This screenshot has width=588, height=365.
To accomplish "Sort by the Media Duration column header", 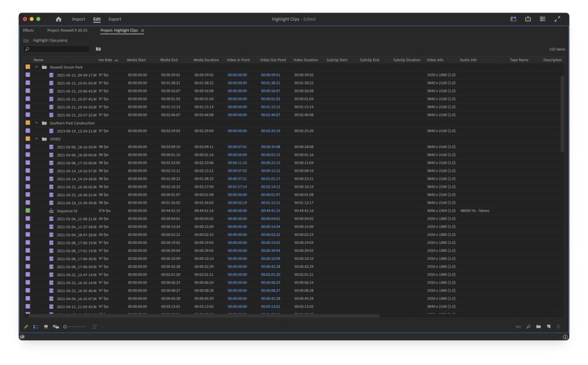I will click(206, 60).
